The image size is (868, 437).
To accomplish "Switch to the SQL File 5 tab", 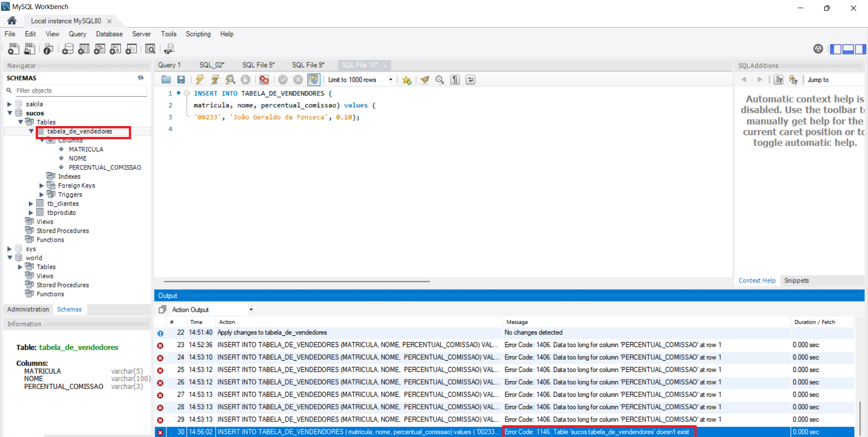I will coord(258,65).
